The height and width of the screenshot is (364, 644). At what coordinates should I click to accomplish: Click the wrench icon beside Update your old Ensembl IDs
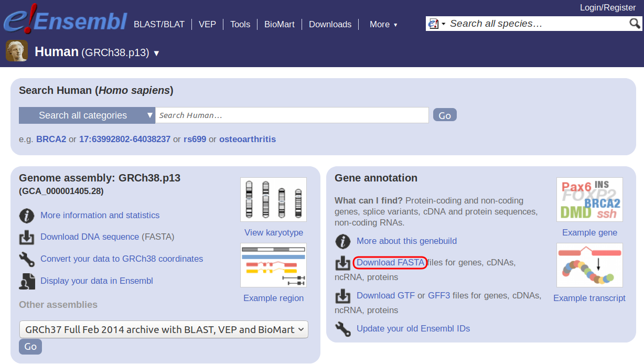[342, 329]
